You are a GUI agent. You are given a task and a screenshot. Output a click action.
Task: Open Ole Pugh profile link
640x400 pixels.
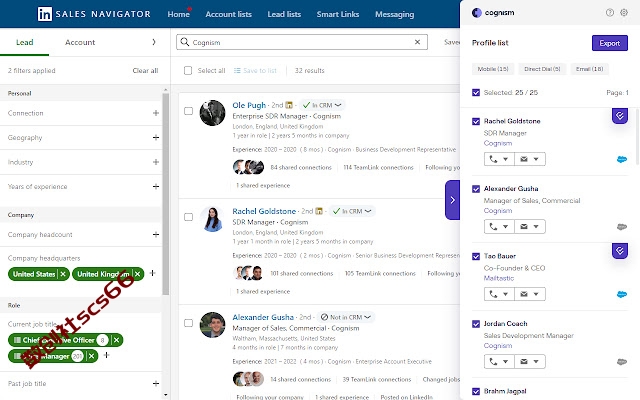[x=249, y=105]
